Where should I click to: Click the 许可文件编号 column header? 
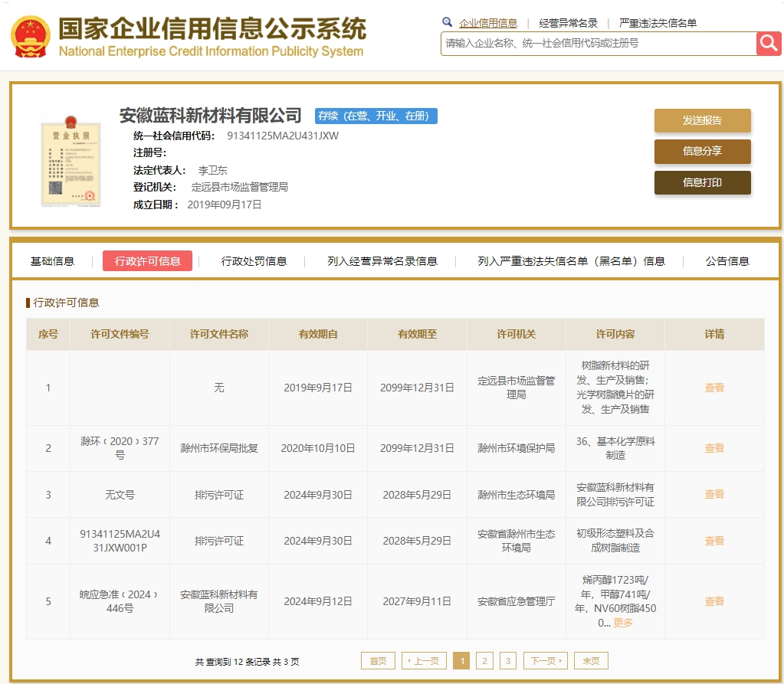[x=120, y=334]
